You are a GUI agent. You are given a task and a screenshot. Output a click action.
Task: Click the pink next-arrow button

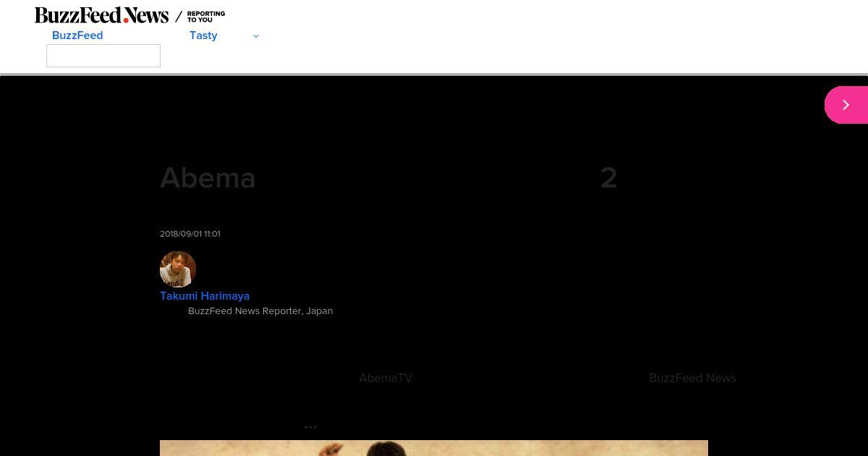coord(846,105)
